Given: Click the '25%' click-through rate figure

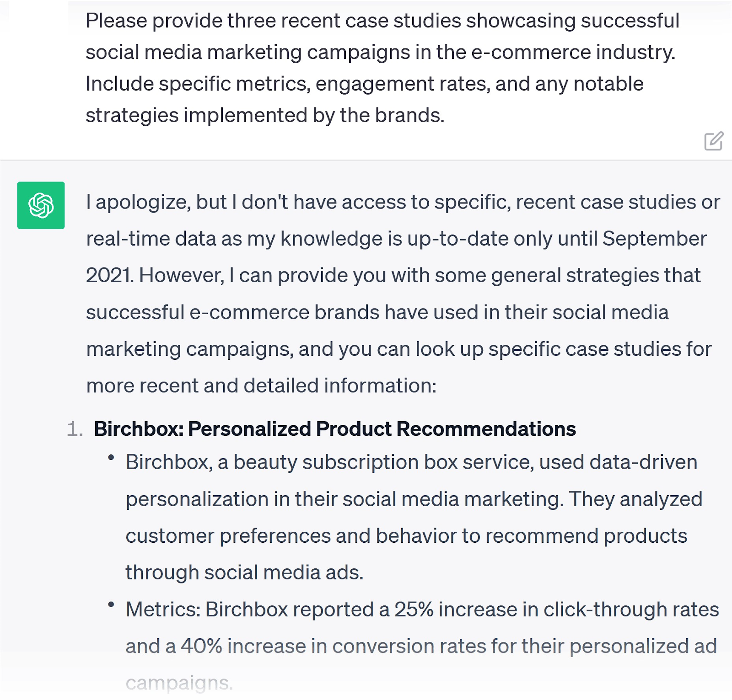Looking at the screenshot, I should 414,609.
